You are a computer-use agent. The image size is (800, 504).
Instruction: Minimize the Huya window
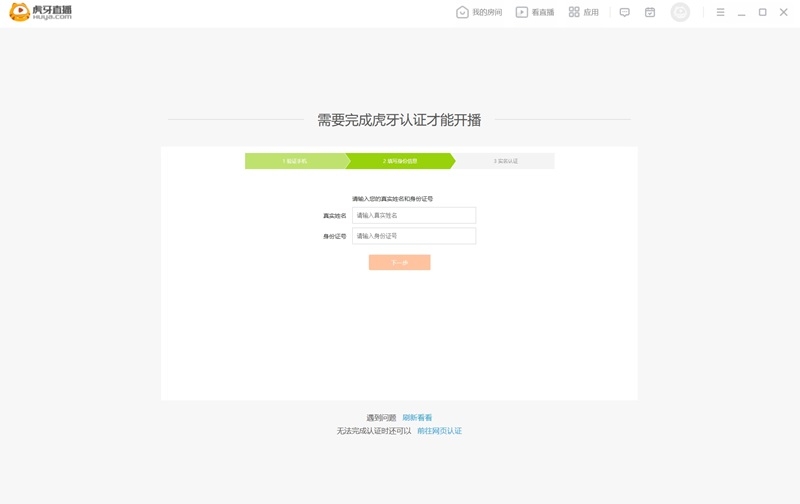coord(741,12)
